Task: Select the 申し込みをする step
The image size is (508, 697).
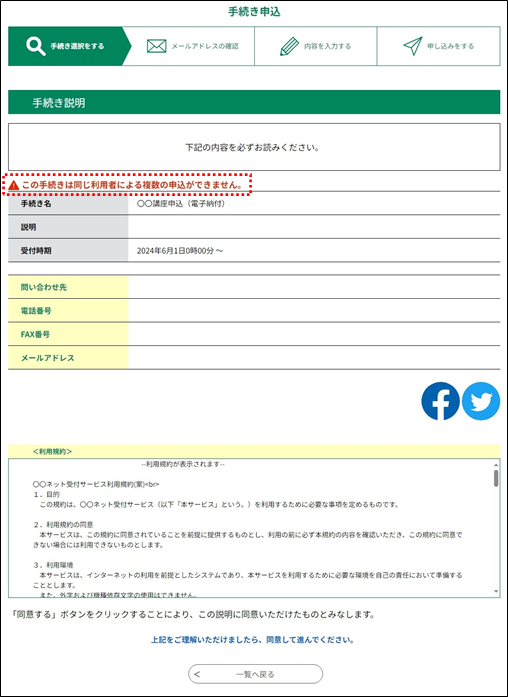Action: click(x=439, y=46)
